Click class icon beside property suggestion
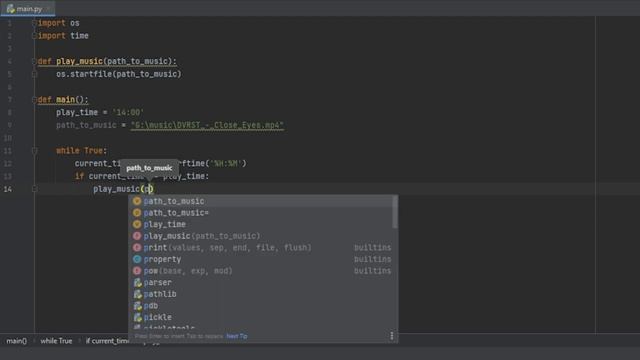The width and height of the screenshot is (640, 360). (x=137, y=259)
